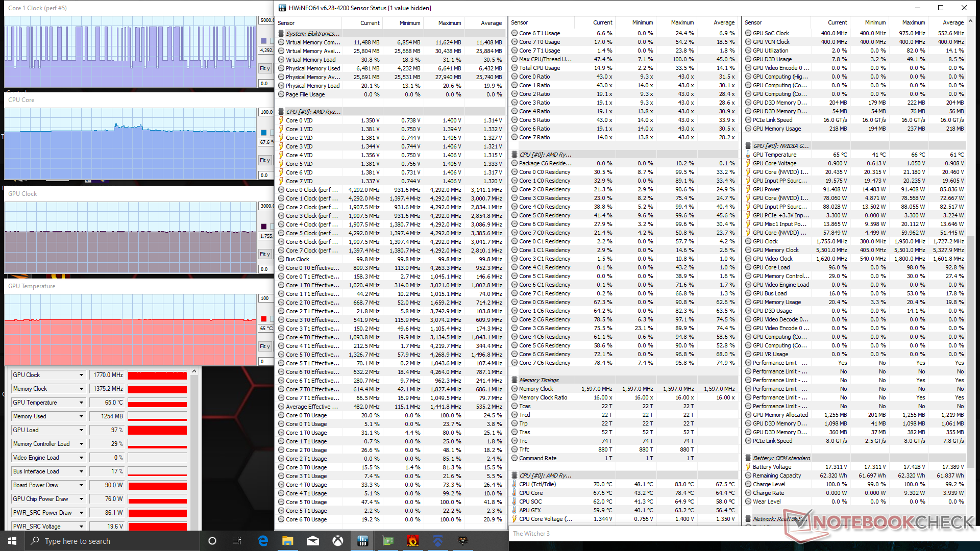This screenshot has width=980, height=551.
Task: Switch to HWiNFO64 taskbar icon
Action: [363, 541]
